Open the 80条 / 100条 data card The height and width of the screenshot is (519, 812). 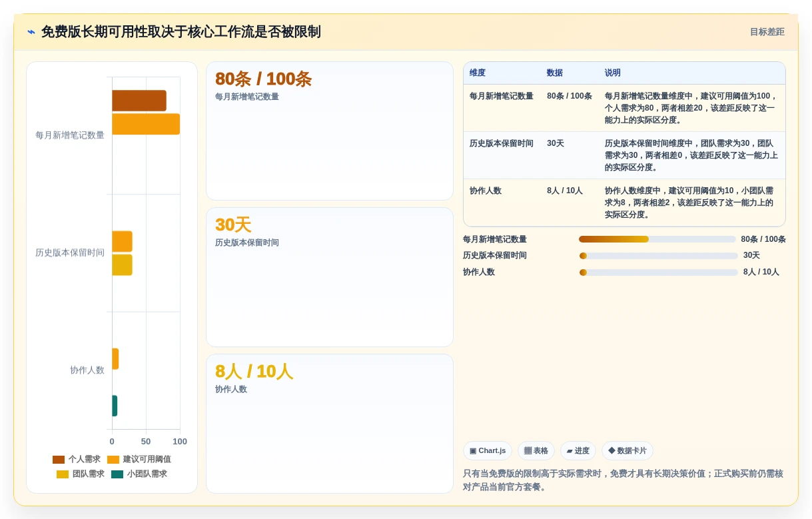tap(330, 131)
